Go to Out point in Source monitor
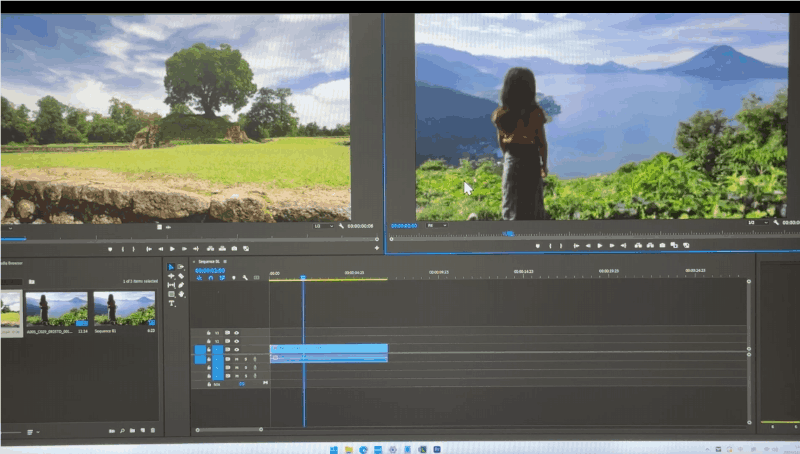Screen dimensions: 800x454 point(196,249)
